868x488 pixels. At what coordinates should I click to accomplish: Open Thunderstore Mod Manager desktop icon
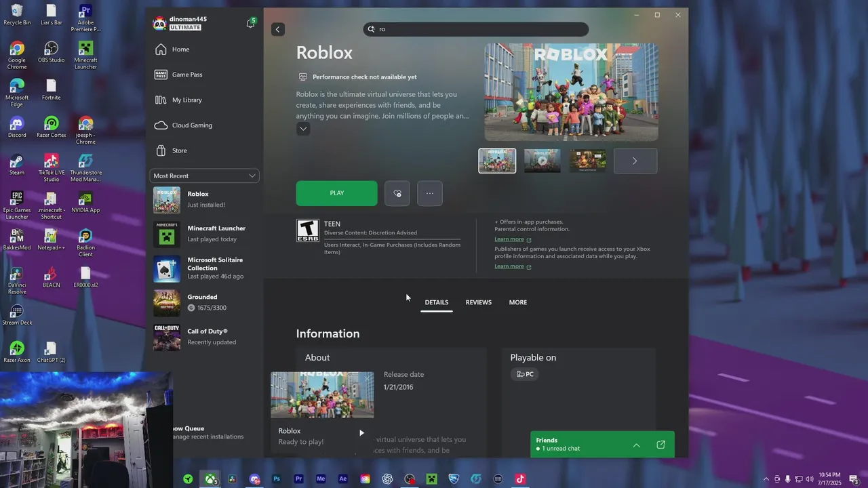click(85, 168)
